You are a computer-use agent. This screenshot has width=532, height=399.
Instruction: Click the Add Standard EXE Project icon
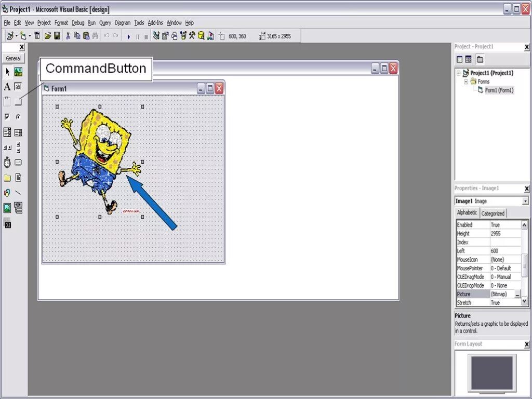click(x=10, y=36)
